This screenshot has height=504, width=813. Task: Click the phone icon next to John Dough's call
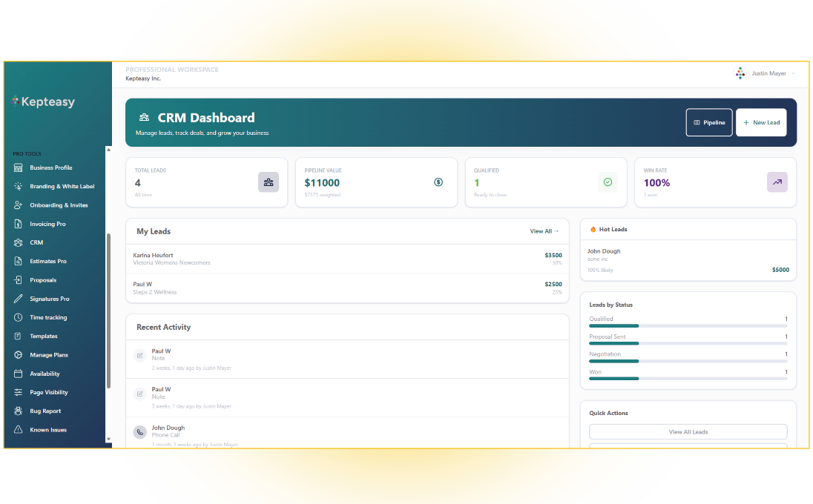[x=139, y=431]
